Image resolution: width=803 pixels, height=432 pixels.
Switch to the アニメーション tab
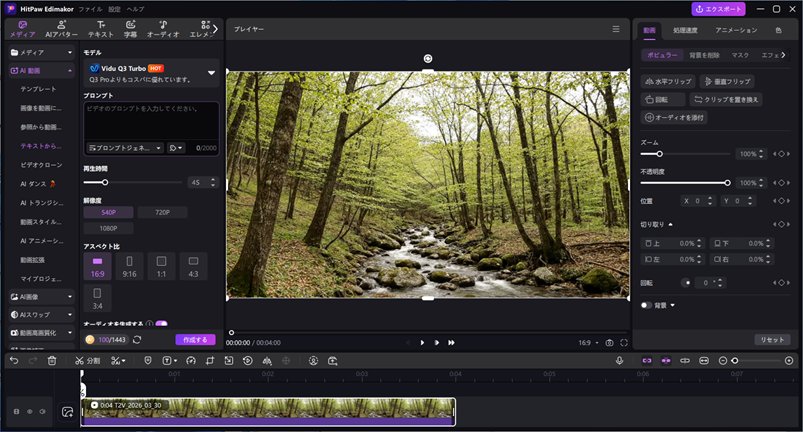(x=736, y=30)
